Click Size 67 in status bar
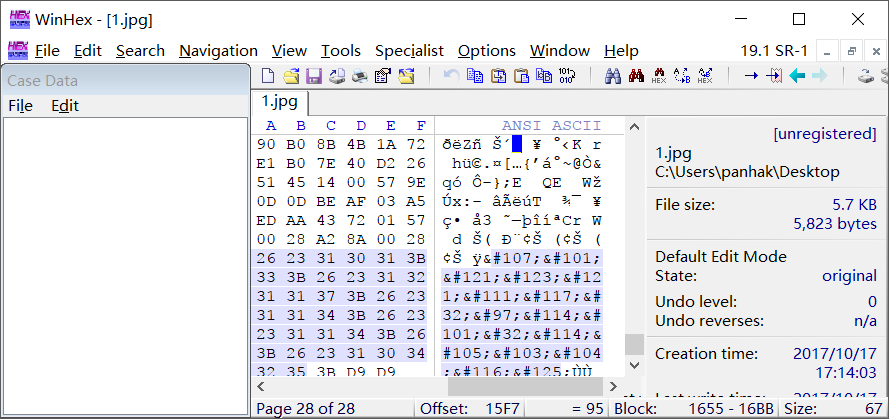This screenshot has height=419, width=889. pos(833,409)
